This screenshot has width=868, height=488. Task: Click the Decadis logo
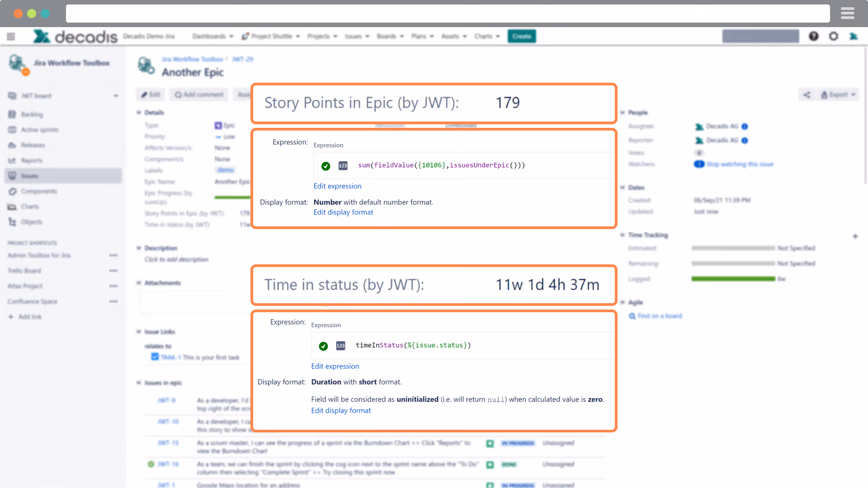pyautogui.click(x=75, y=36)
